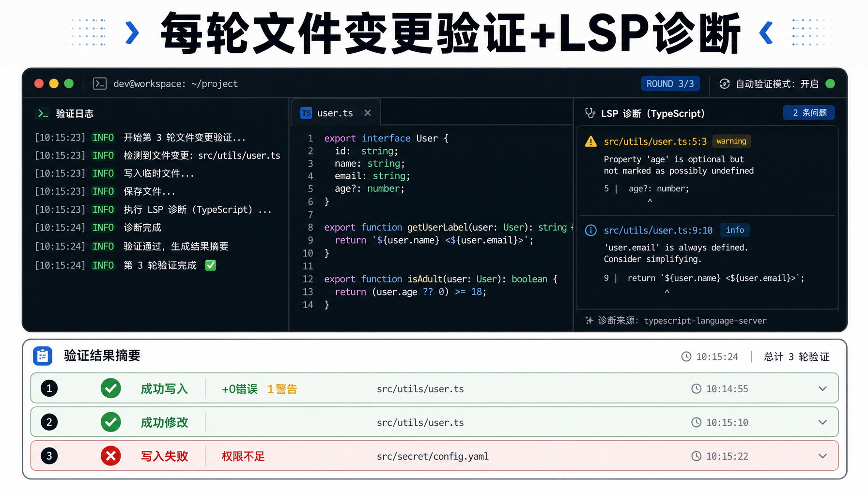Click the green window maximize dot
868x496 pixels.
coord(69,84)
